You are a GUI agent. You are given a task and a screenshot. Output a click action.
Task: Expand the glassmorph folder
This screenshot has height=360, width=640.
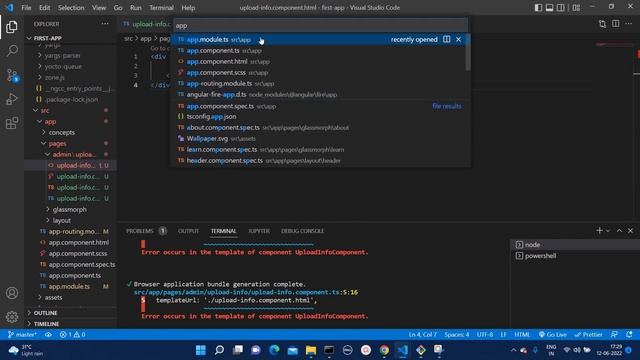point(69,209)
